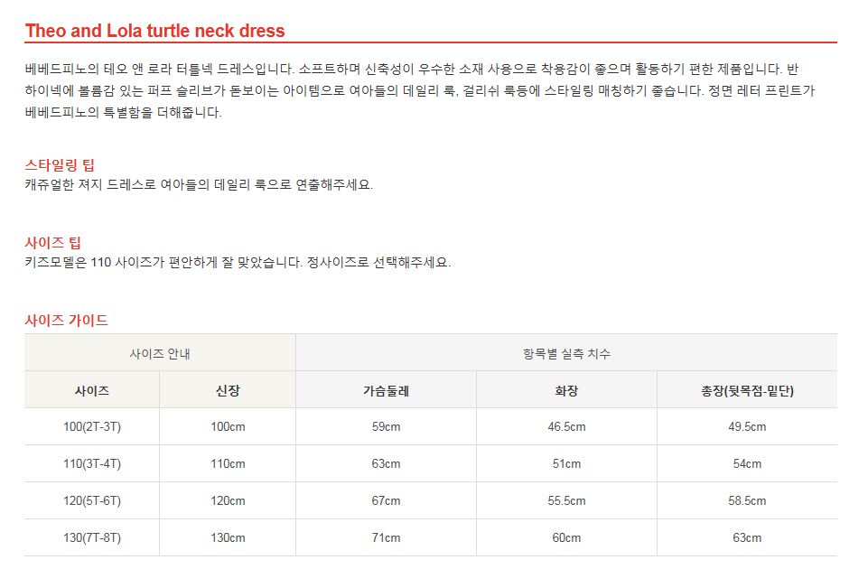Select the 130(7T-8T) size row cell
Viewport: 868px width, 588px height.
[92, 537]
